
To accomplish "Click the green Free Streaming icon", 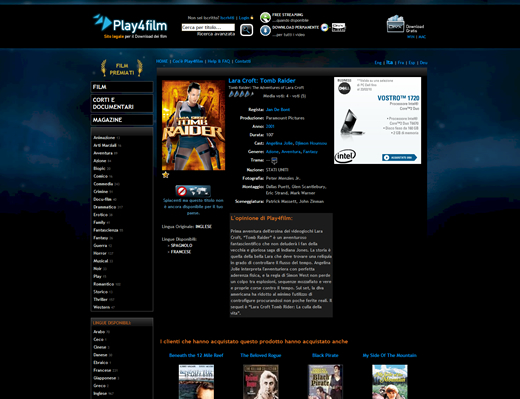I will 265,17.
